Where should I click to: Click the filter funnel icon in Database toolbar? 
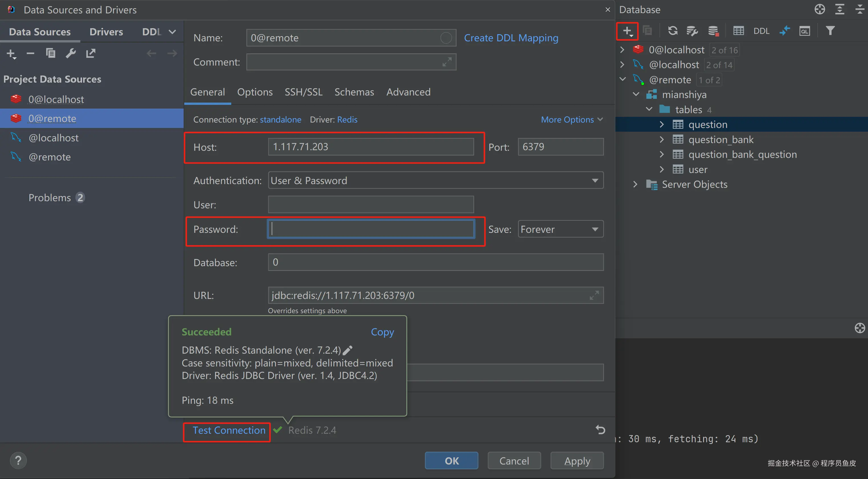point(830,31)
